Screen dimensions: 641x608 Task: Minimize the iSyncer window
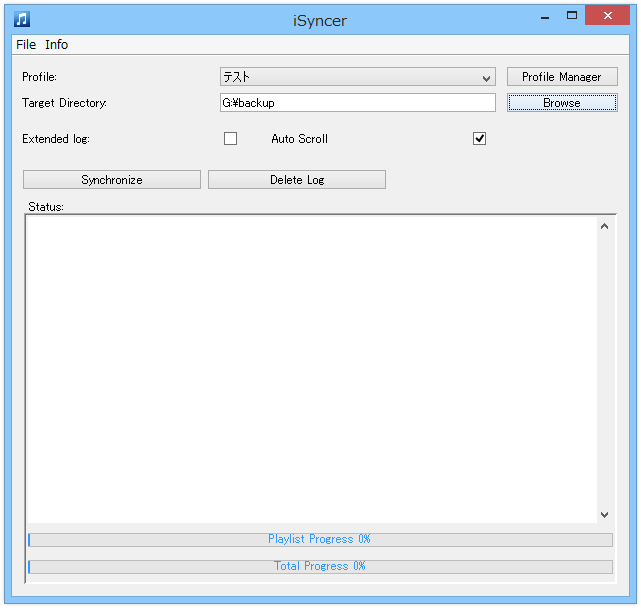pos(545,16)
